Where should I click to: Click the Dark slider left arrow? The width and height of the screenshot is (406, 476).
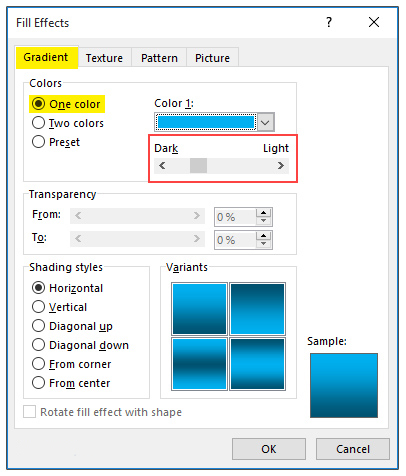click(162, 165)
